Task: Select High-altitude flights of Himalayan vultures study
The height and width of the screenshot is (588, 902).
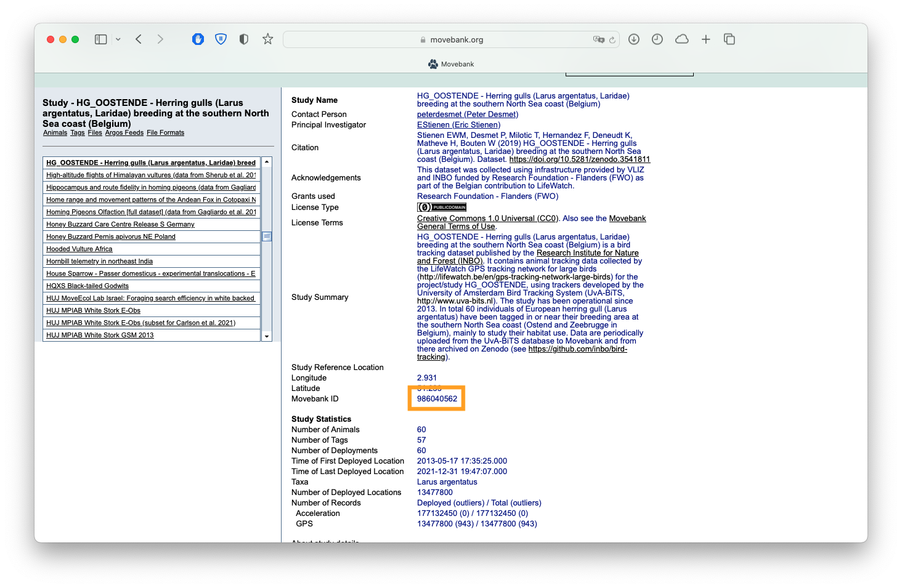Action: coord(152,175)
